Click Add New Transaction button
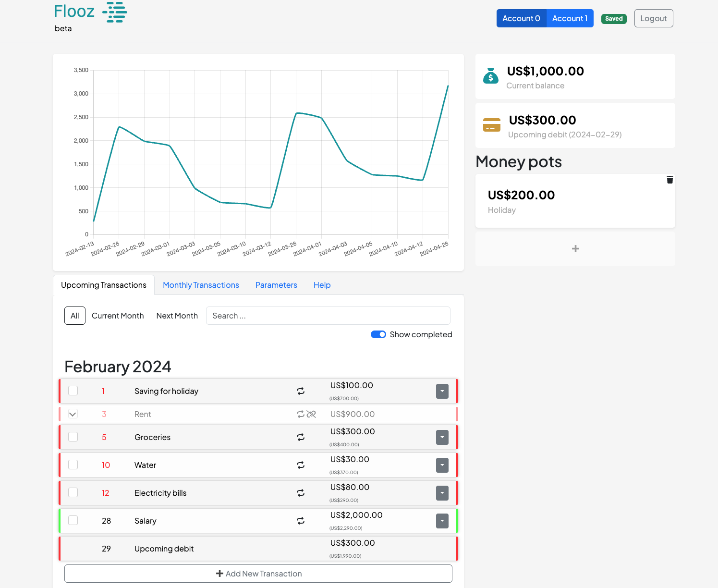718x588 pixels. 258,574
